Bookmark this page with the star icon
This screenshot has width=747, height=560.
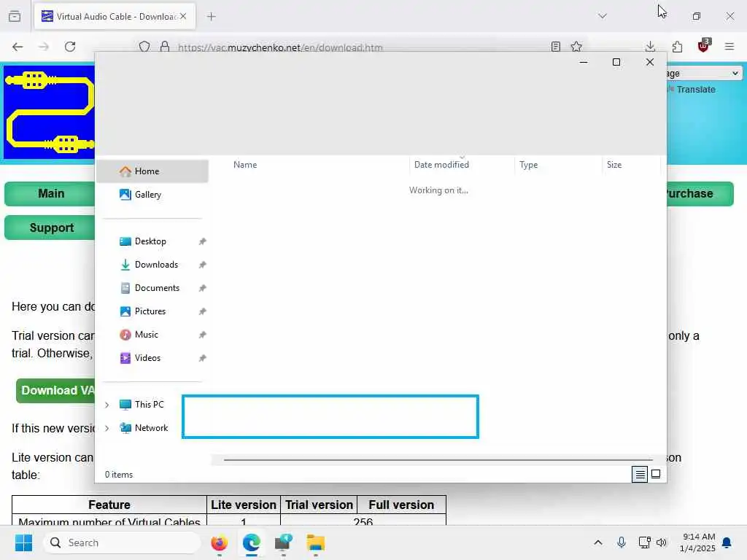tap(576, 47)
